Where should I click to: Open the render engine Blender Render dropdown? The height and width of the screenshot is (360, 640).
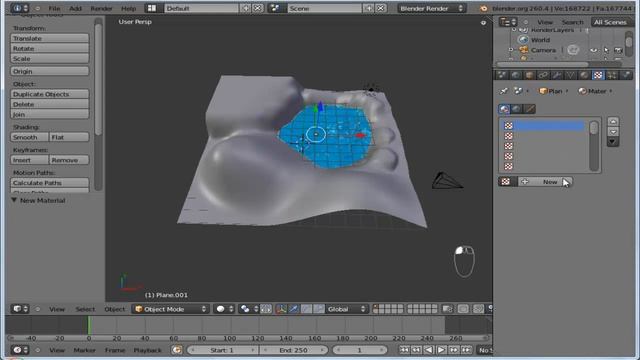(x=431, y=8)
